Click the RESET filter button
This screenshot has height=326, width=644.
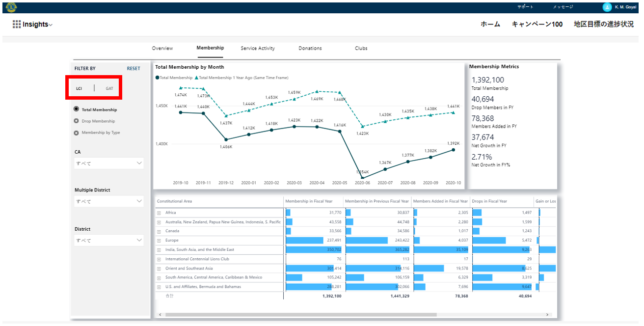coord(134,69)
